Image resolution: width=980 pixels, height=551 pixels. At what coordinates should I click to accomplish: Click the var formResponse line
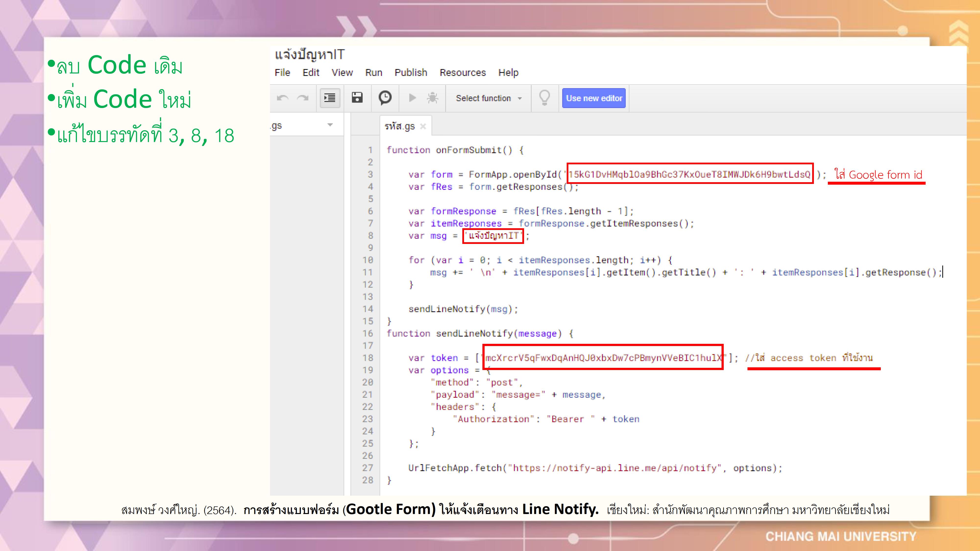(521, 211)
